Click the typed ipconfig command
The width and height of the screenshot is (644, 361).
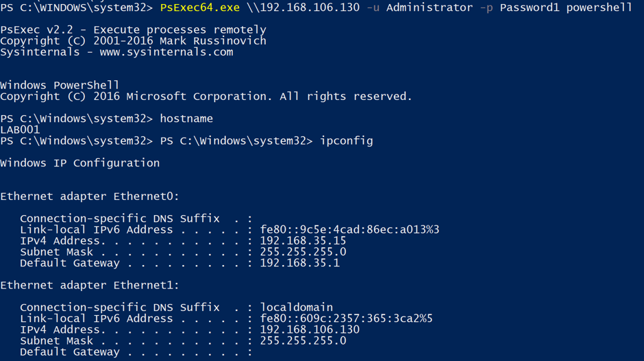click(346, 141)
